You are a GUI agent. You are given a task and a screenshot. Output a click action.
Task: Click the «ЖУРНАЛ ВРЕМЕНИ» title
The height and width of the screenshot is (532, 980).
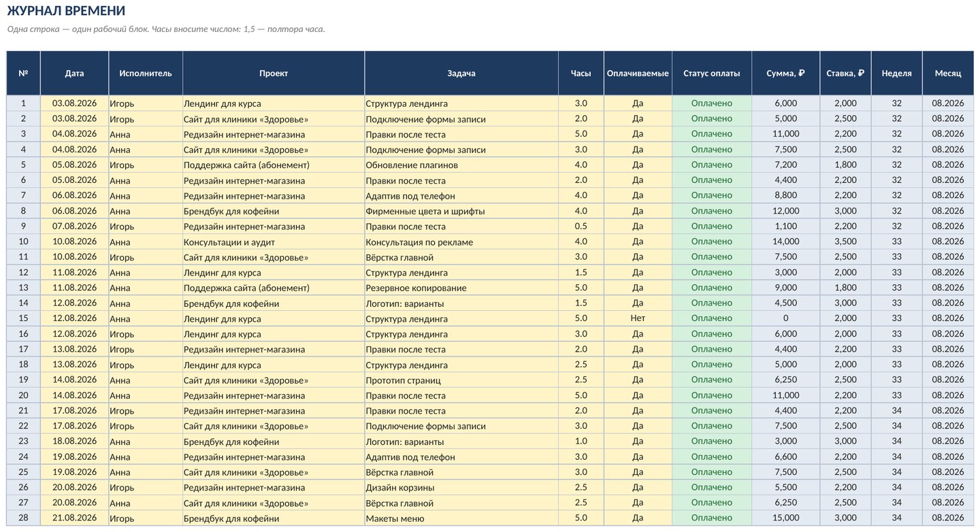pyautogui.click(x=66, y=11)
